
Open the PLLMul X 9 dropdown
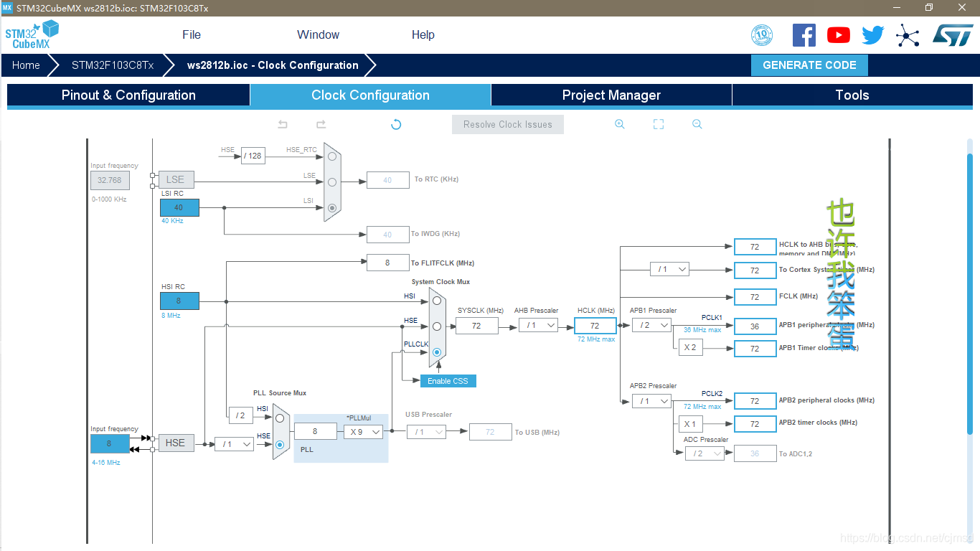[363, 432]
